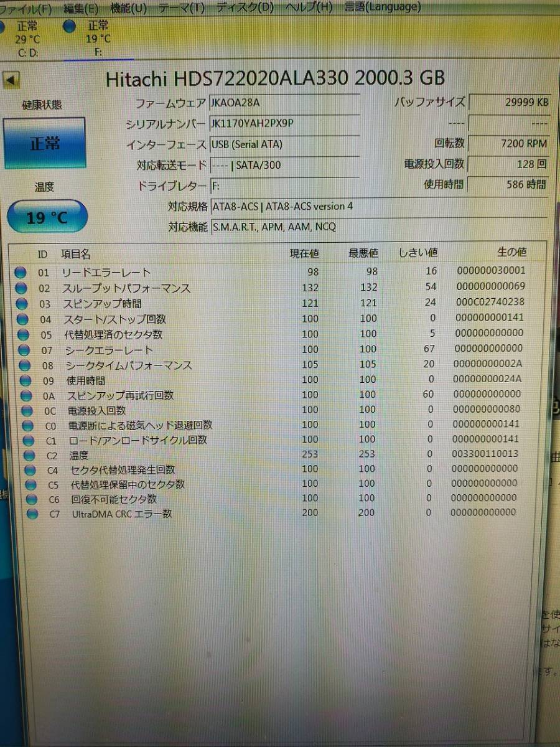560x747 pixels.
Task: Click the 生の値 column header
Action: coord(511,251)
